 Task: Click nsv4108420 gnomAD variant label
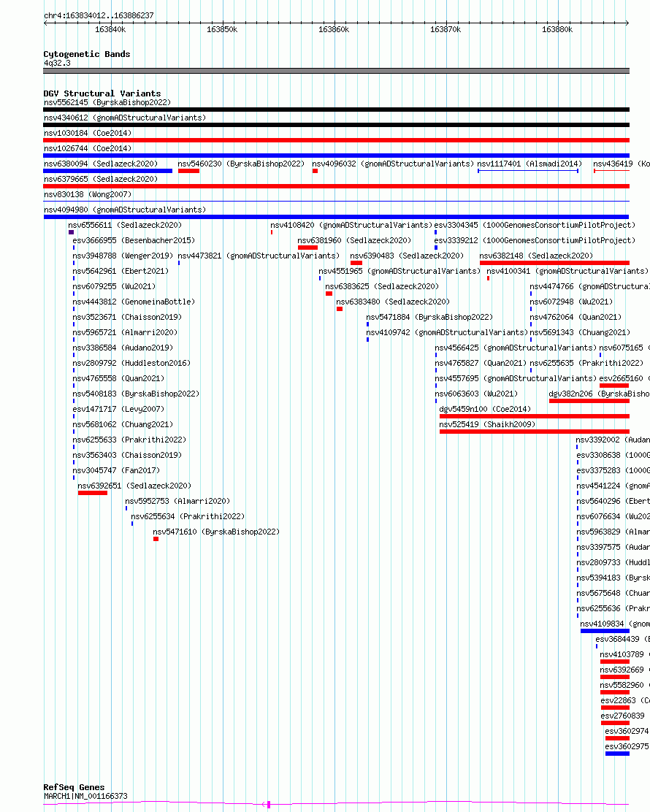click(351, 225)
